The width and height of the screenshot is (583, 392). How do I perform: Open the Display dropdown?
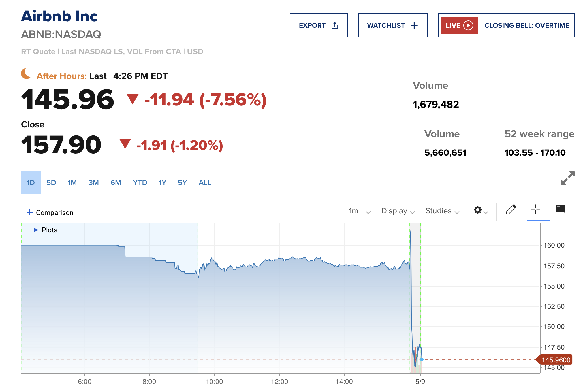(x=398, y=211)
